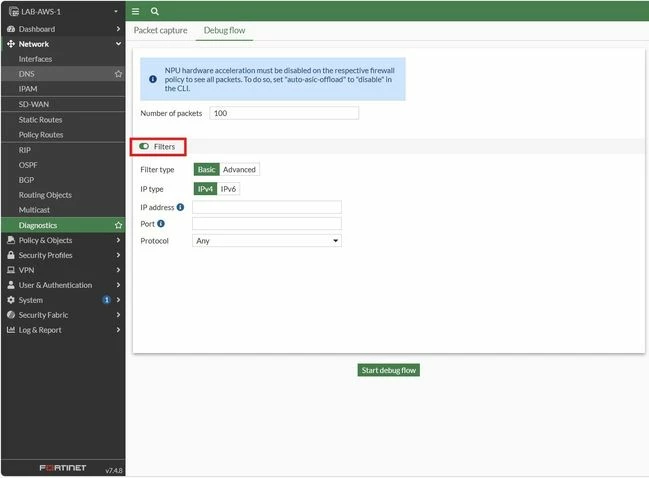Click the info icon next to IP address

coord(180,207)
